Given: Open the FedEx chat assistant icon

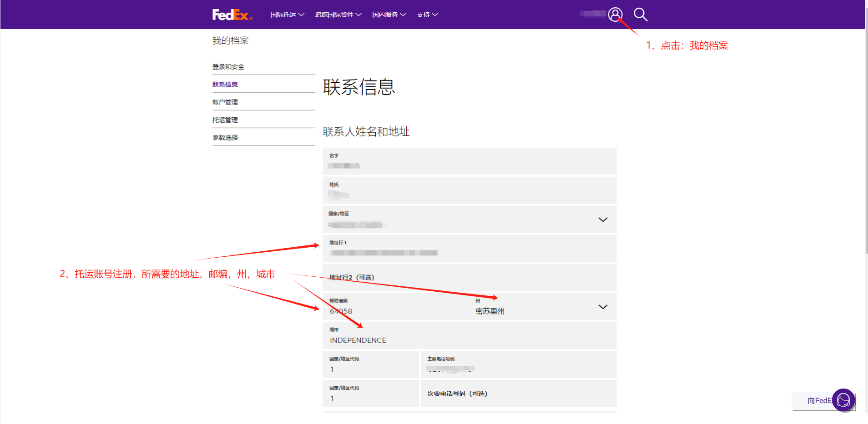Looking at the screenshot, I should pyautogui.click(x=843, y=400).
